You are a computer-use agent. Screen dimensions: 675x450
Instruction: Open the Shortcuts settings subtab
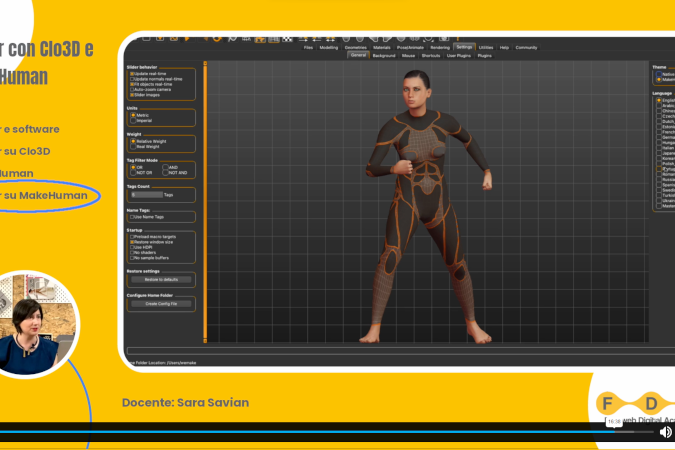coord(431,56)
